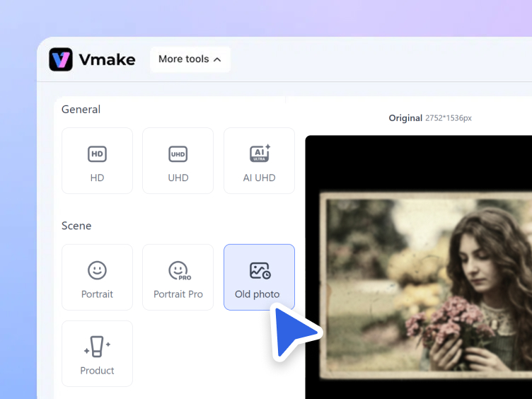Click the 'Product' text label

pyautogui.click(x=97, y=371)
